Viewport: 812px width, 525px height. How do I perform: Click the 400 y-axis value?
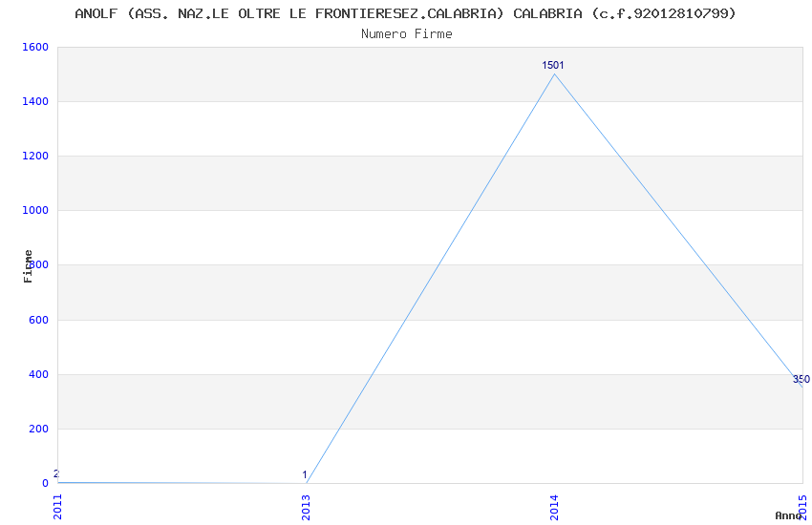[38, 374]
